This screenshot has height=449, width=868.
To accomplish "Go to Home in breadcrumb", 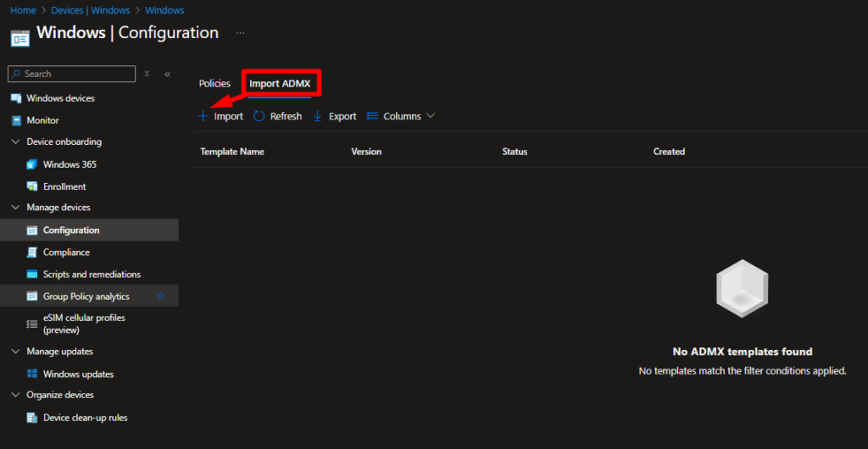I will click(23, 10).
